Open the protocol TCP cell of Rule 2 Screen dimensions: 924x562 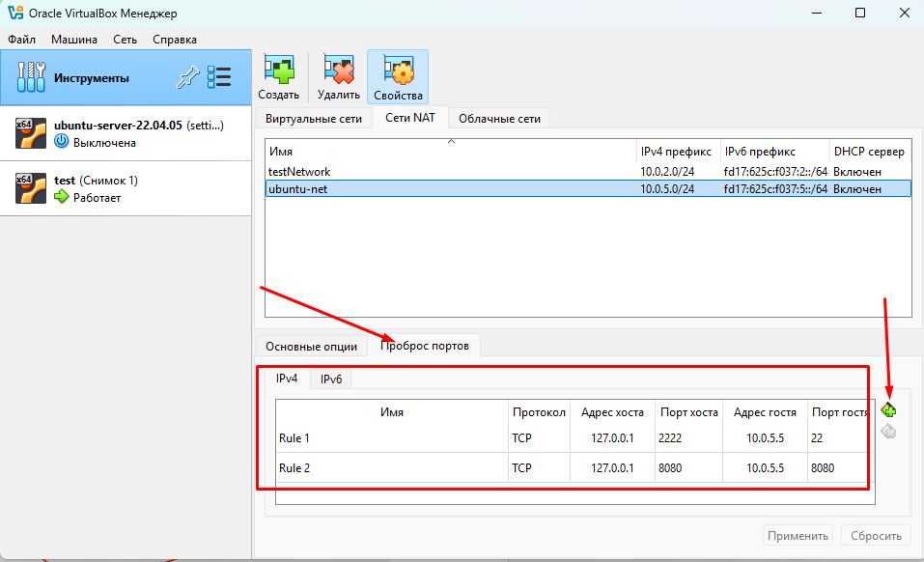(x=539, y=468)
